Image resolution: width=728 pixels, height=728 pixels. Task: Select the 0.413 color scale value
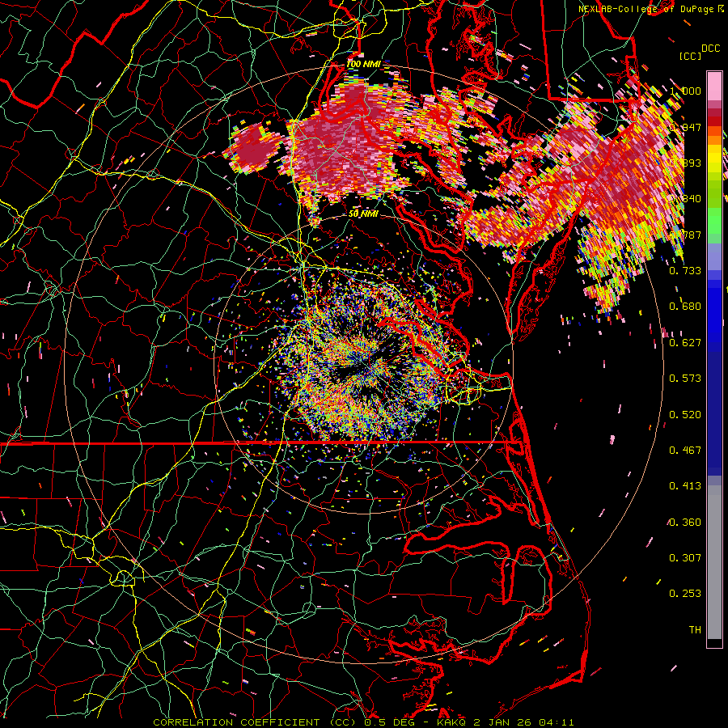click(685, 486)
